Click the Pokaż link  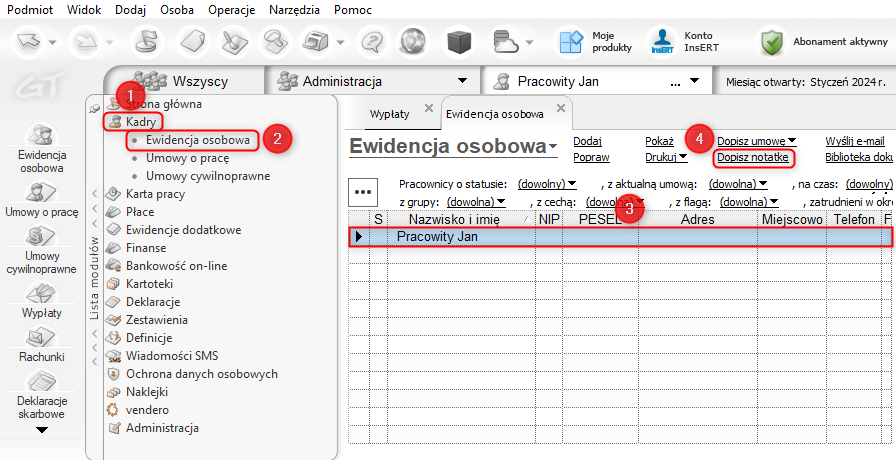[659, 141]
